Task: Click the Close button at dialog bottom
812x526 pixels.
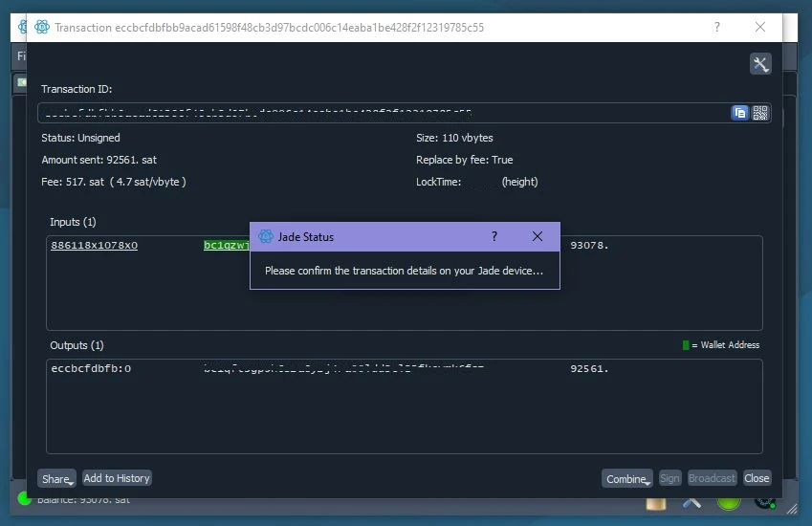Action: 757,478
